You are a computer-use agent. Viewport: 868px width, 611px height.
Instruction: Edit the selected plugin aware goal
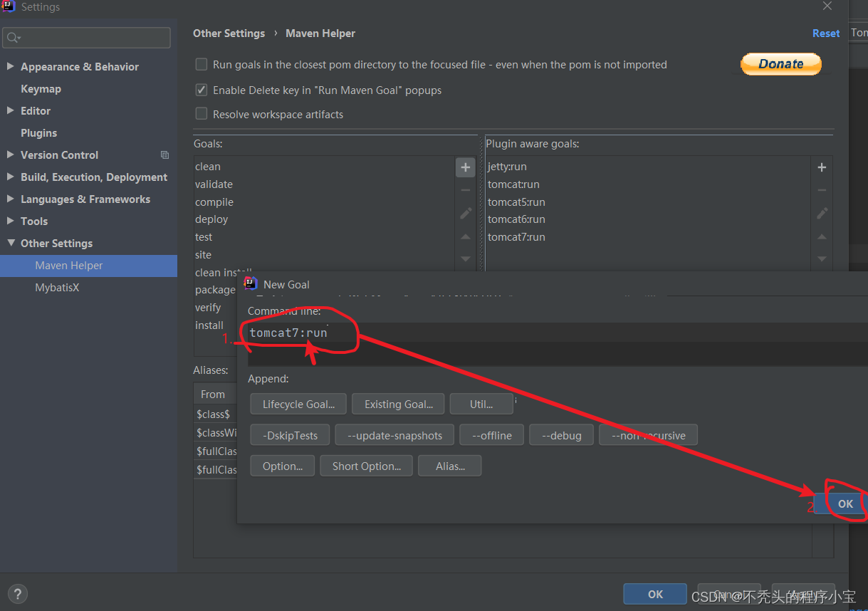[x=822, y=213]
